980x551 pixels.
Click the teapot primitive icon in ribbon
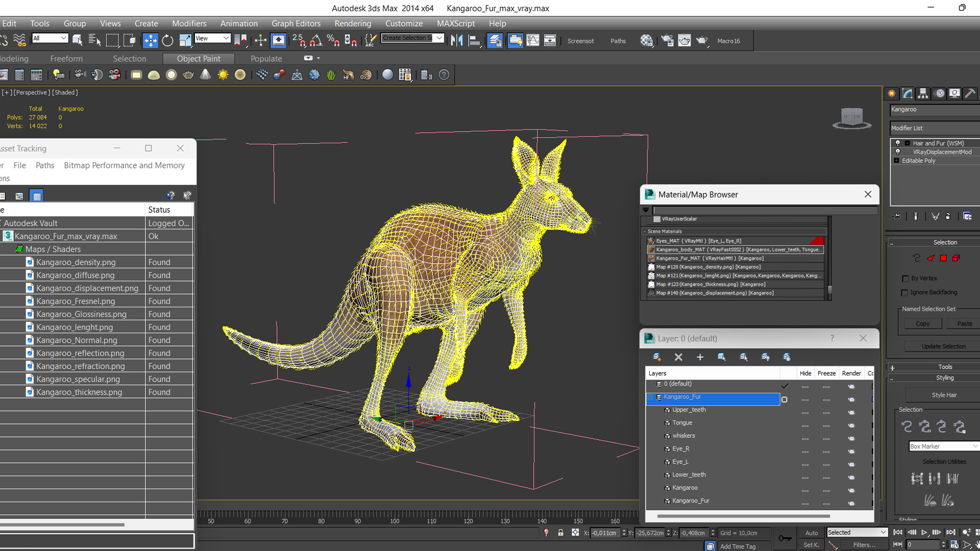coord(188,75)
